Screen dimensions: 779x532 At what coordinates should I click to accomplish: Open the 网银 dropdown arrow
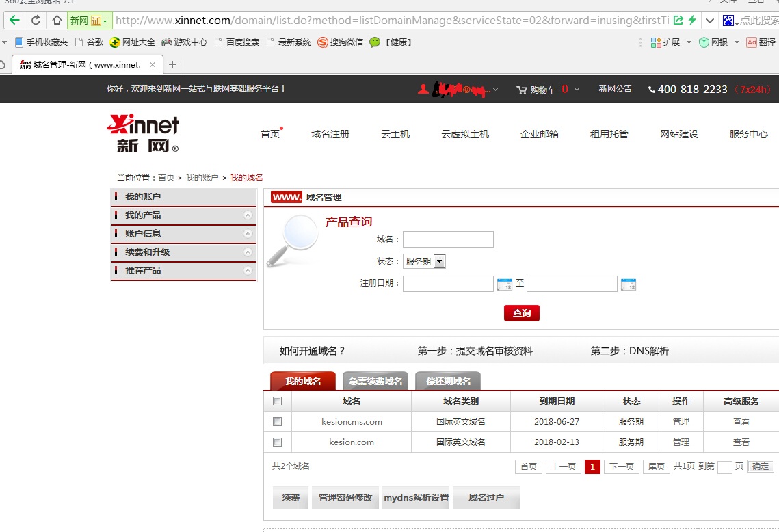(737, 42)
